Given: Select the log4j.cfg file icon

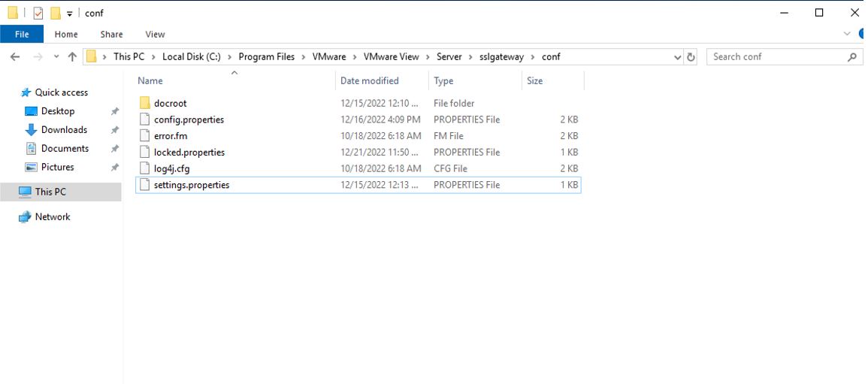Looking at the screenshot, I should point(144,168).
